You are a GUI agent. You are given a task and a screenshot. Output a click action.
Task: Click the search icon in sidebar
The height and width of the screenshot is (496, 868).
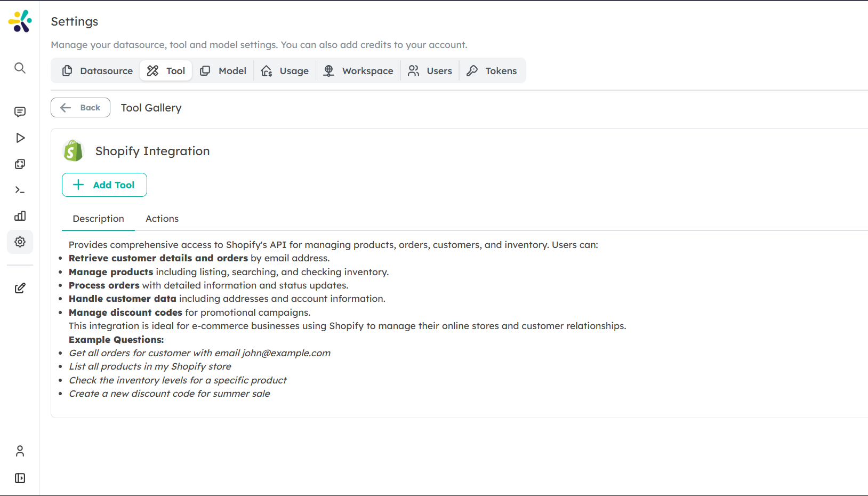[x=20, y=68]
